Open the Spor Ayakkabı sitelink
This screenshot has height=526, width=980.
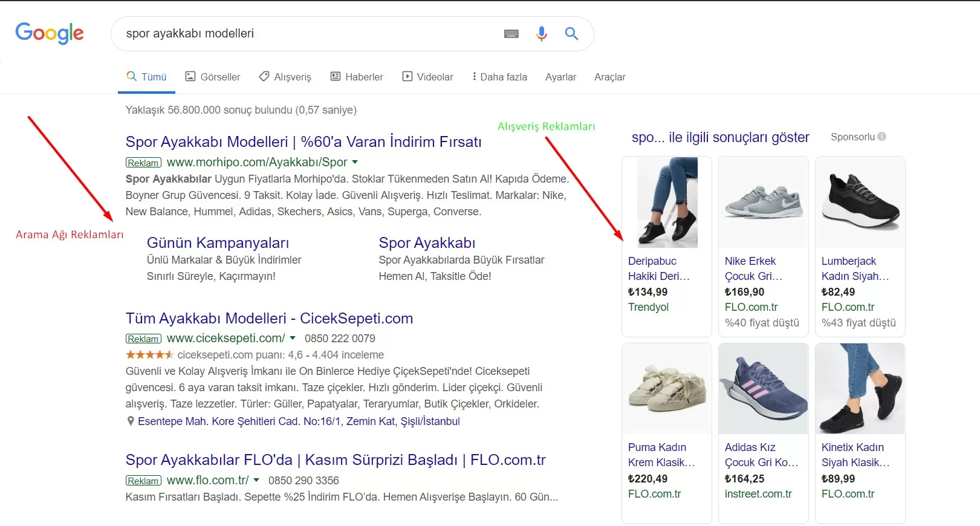click(427, 243)
